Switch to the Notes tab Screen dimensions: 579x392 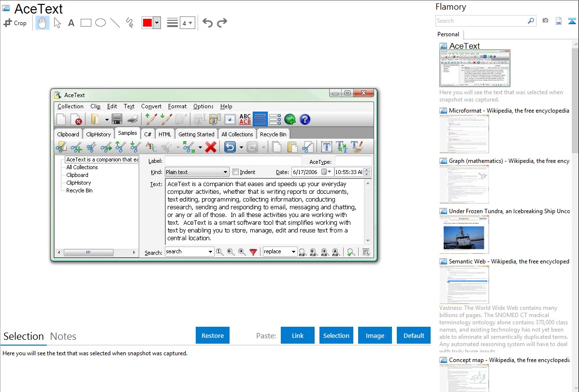pyautogui.click(x=63, y=336)
